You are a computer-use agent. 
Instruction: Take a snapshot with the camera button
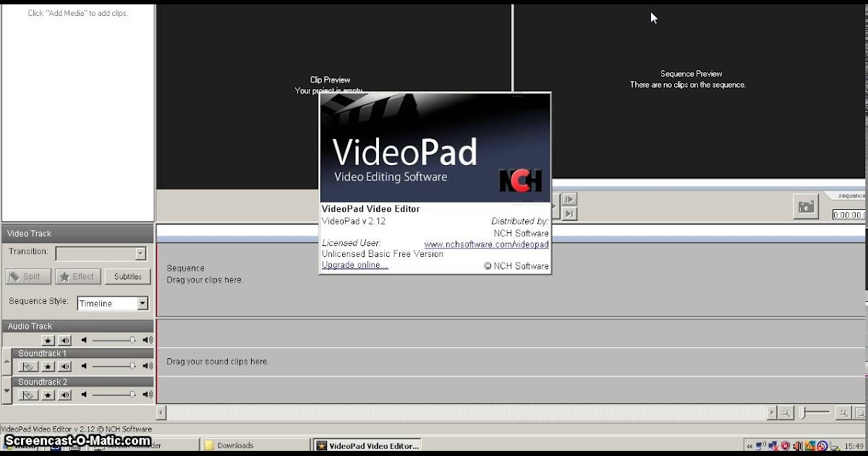tap(806, 207)
